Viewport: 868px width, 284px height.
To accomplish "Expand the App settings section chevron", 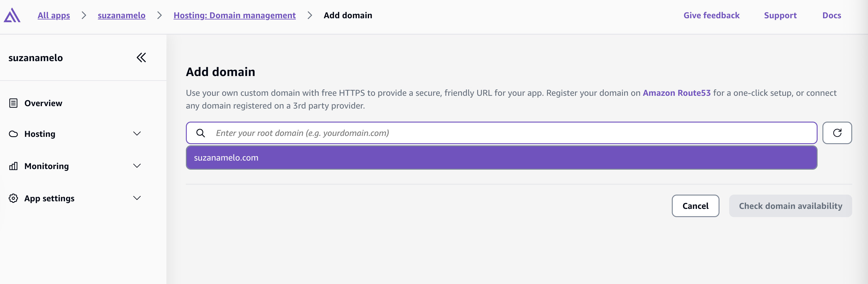I will click(x=137, y=198).
